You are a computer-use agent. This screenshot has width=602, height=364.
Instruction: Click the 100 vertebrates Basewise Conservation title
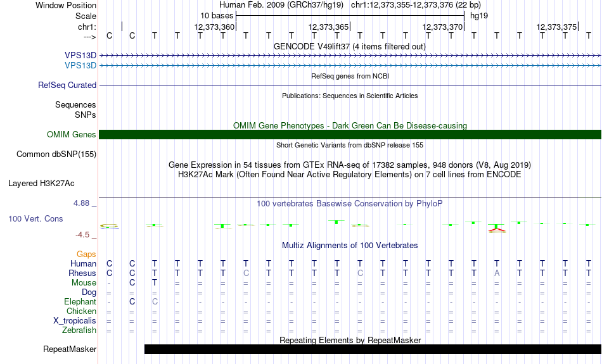pyautogui.click(x=350, y=203)
